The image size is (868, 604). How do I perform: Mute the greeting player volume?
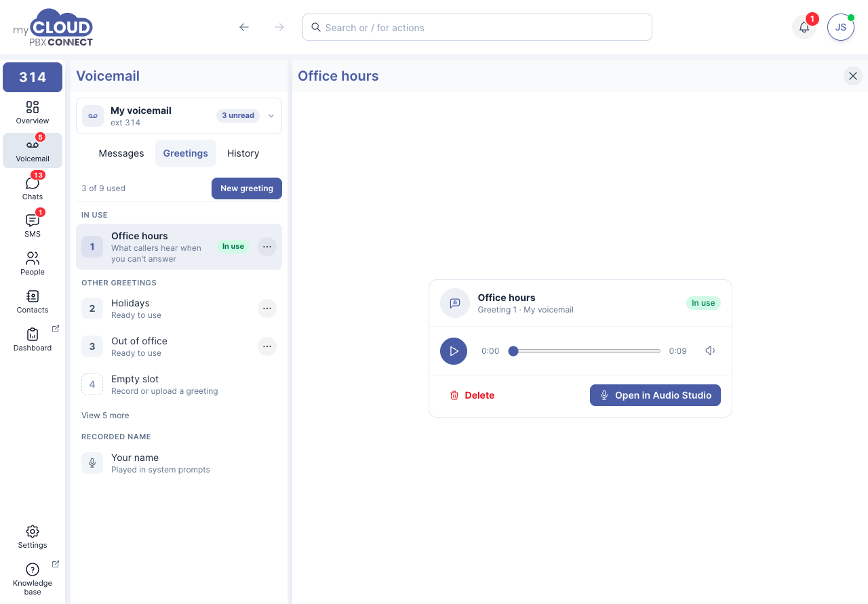coord(710,351)
